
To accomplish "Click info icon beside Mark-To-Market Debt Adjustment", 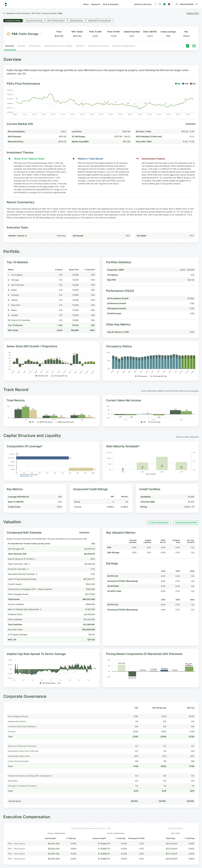I will (41, 609).
